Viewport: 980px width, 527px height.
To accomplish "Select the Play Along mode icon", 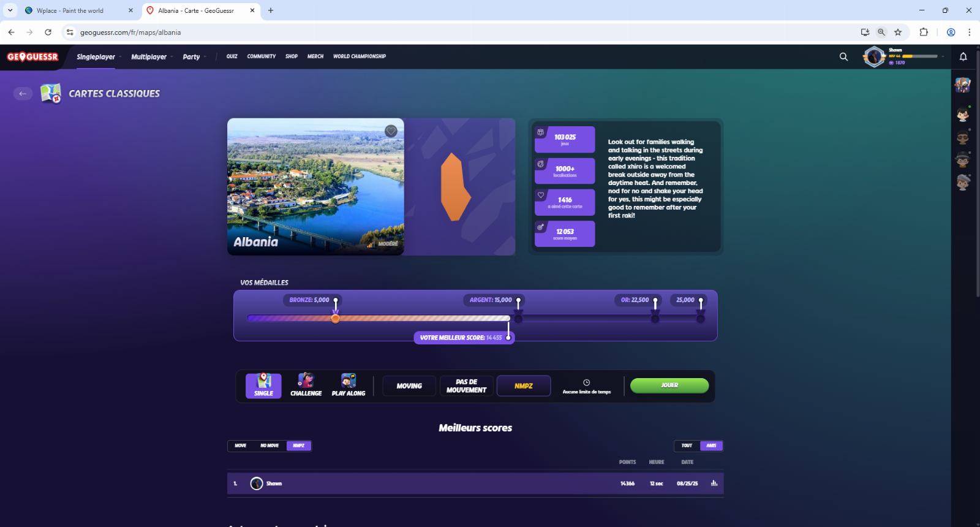I will (x=349, y=385).
